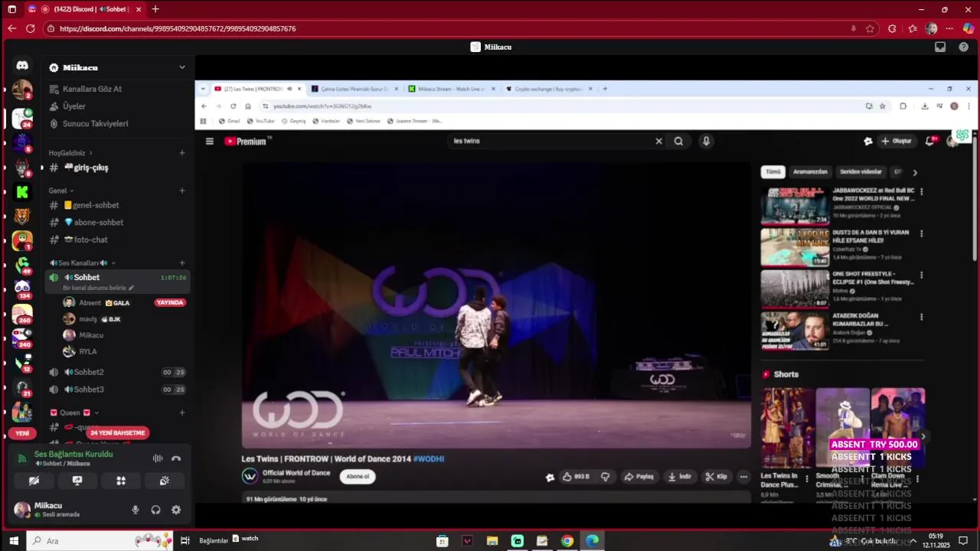
Task: Collapse the Genel channel category
Action: coord(61,191)
